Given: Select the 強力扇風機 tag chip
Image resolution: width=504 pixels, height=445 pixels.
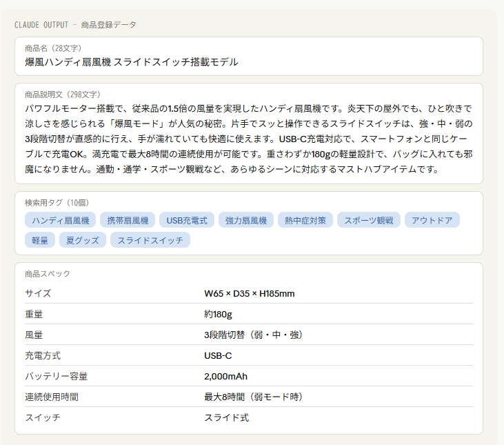Looking at the screenshot, I should pyautogui.click(x=246, y=220).
